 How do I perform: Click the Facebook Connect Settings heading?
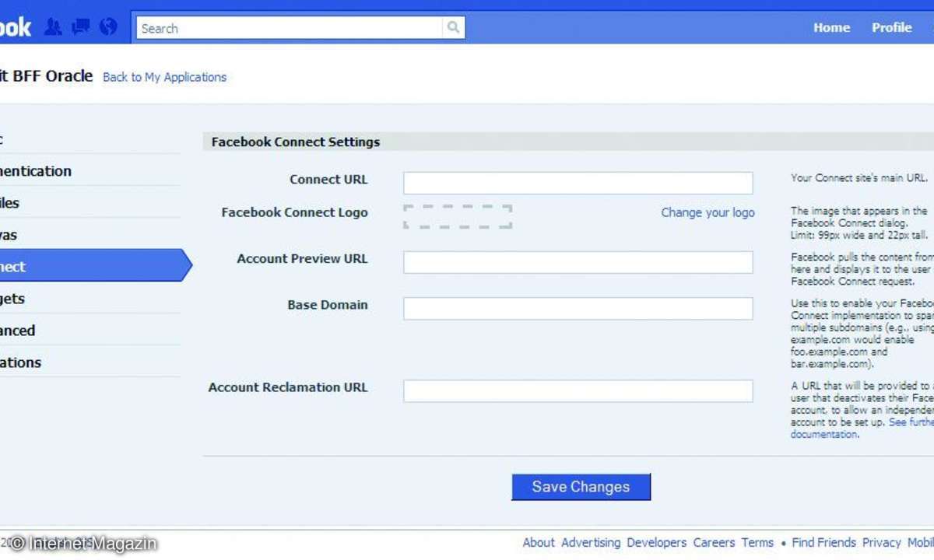296,142
